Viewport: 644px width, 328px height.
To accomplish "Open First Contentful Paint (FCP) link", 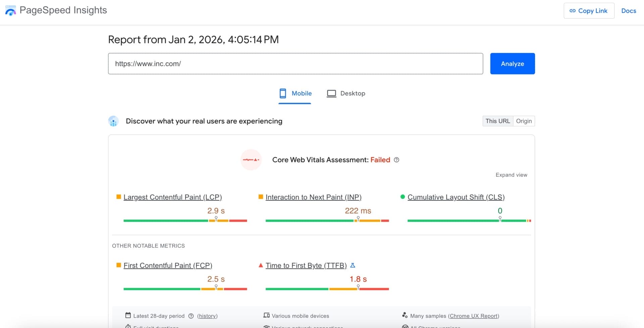I will point(168,266).
